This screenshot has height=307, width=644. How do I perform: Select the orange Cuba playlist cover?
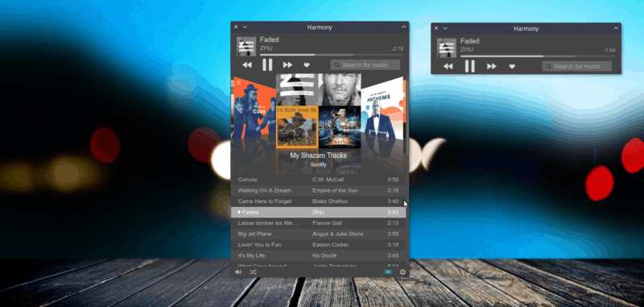pos(254,109)
